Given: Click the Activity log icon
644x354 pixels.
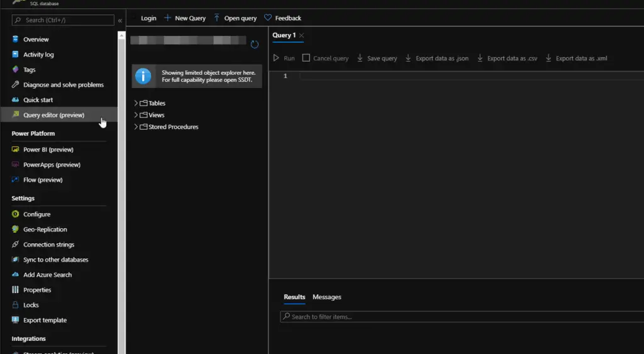Looking at the screenshot, I should pos(16,55).
